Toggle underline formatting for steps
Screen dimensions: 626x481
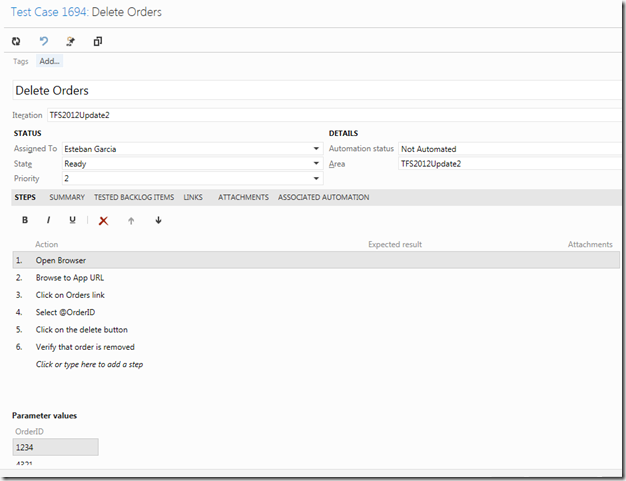72,220
